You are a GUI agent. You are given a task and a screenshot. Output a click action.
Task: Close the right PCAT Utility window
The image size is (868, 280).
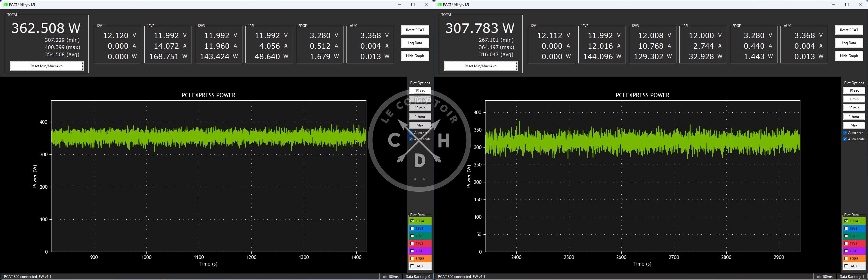(860, 5)
